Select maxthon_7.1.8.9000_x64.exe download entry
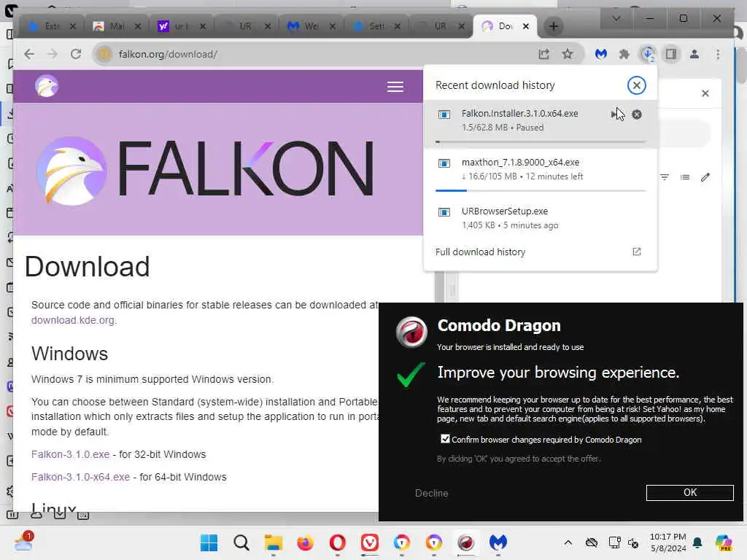Image resolution: width=747 pixels, height=560 pixels. 541,174
